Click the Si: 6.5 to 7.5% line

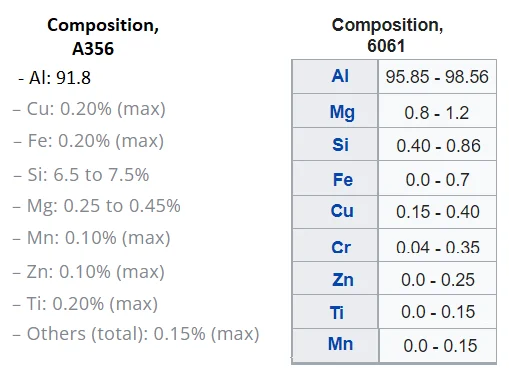[x=81, y=175]
